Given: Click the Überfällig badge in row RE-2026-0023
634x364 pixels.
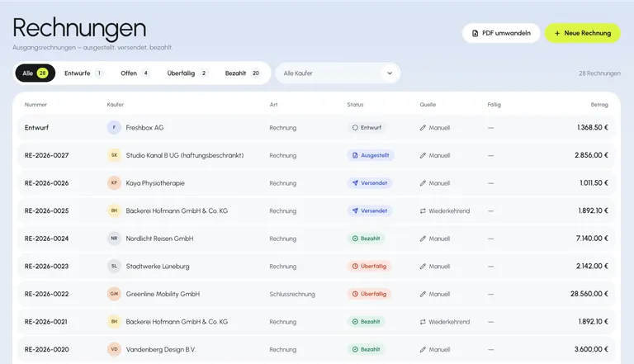Looking at the screenshot, I should click(369, 266).
